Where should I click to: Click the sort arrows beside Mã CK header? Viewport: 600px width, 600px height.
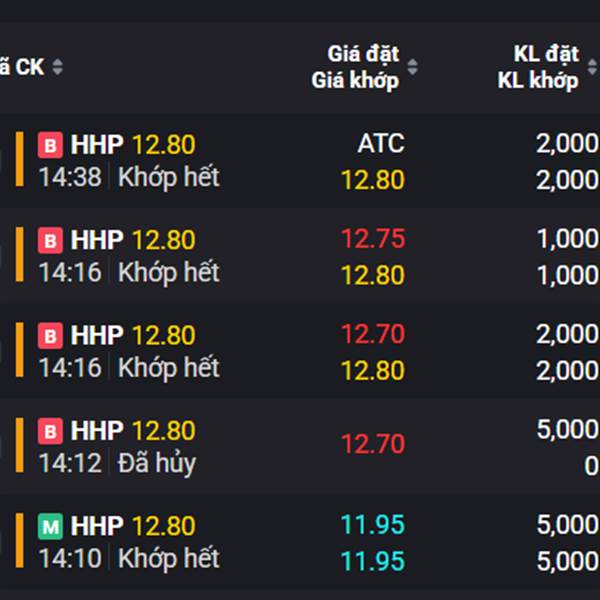(x=57, y=67)
